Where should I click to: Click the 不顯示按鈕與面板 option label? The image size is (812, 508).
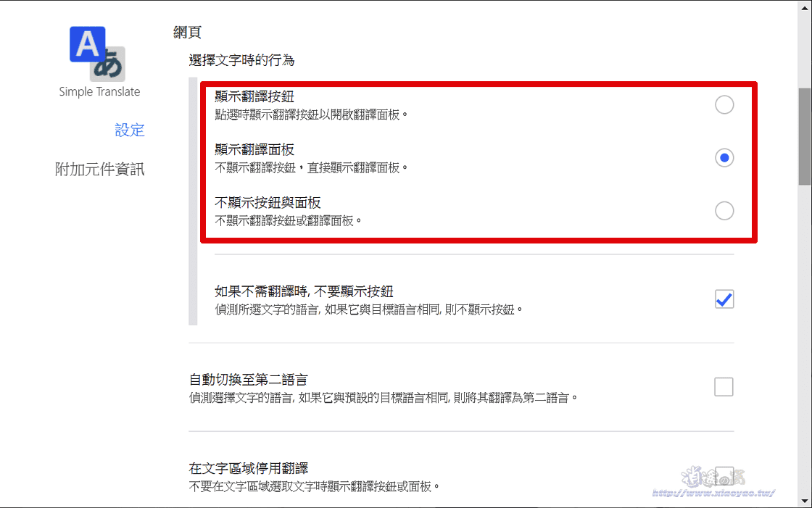tap(268, 202)
